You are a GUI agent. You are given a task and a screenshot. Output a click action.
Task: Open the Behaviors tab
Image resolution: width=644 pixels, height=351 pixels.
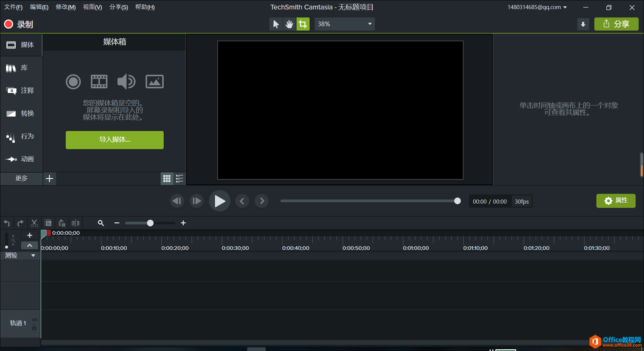[21, 136]
